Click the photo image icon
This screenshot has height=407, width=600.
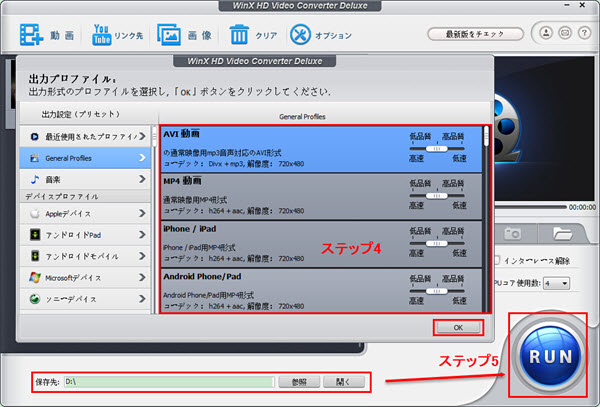click(169, 35)
